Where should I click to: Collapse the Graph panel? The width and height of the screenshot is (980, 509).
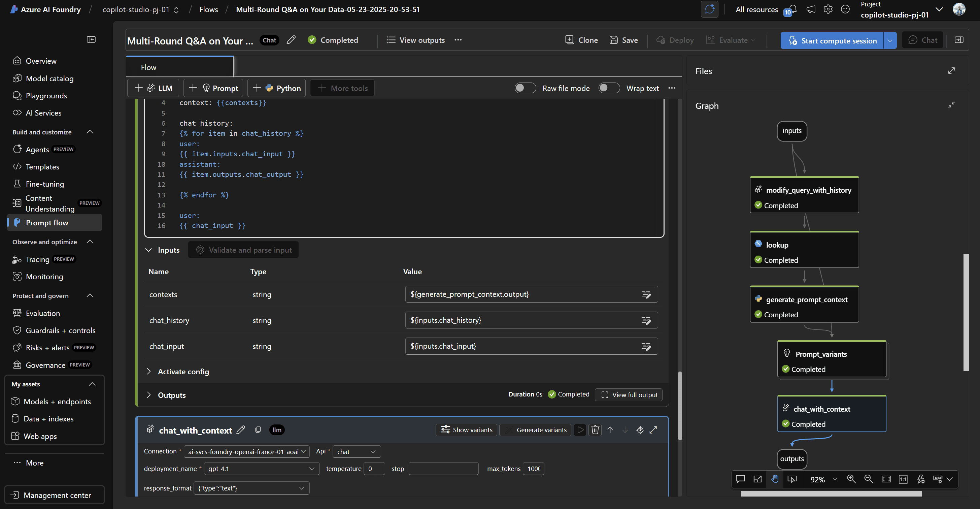(x=951, y=105)
